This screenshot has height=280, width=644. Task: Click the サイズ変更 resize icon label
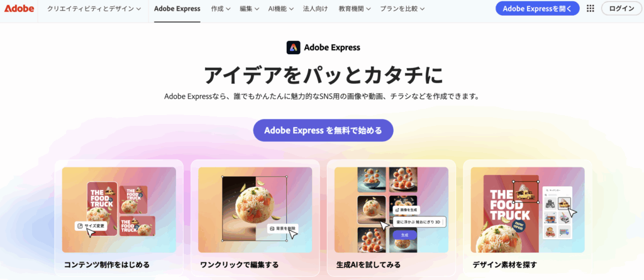[x=92, y=226]
